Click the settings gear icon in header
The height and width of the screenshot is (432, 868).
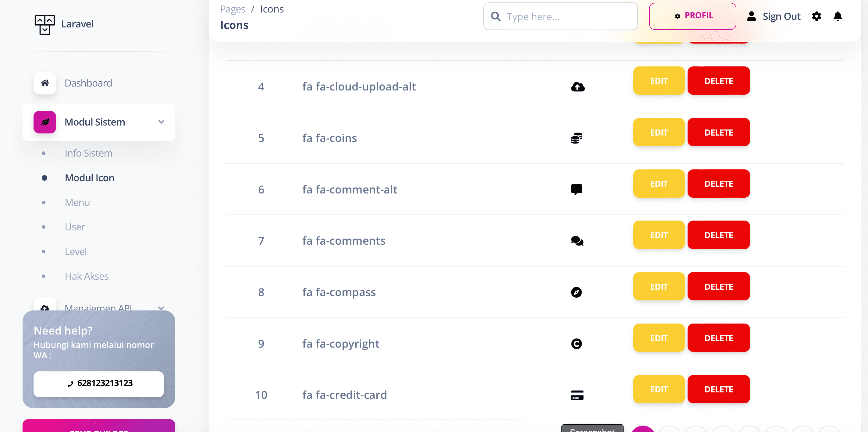(x=816, y=16)
